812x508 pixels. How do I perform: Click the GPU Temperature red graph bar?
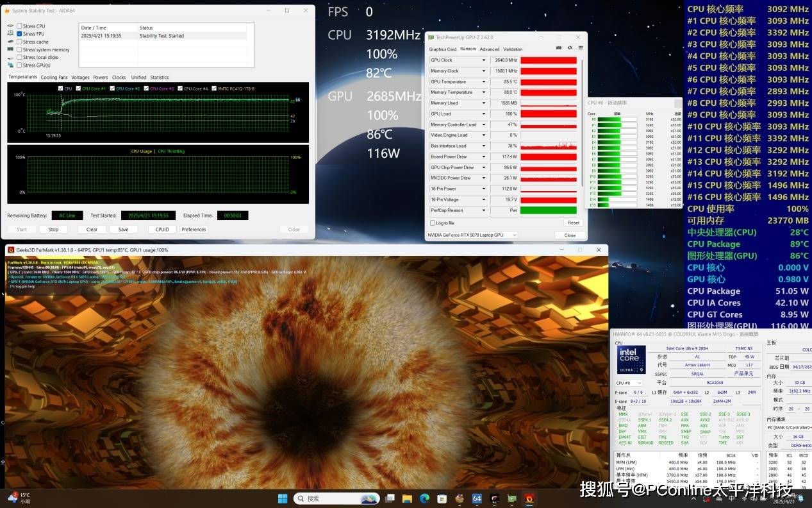(x=549, y=82)
